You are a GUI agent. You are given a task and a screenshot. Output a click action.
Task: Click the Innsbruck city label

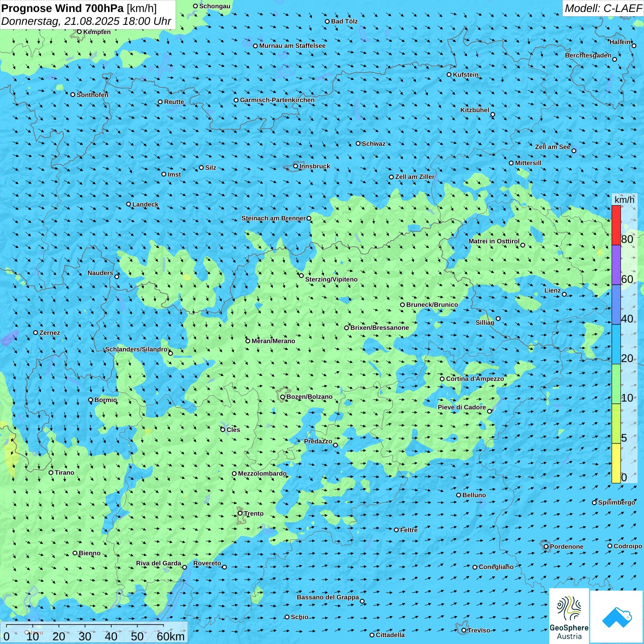point(315,166)
